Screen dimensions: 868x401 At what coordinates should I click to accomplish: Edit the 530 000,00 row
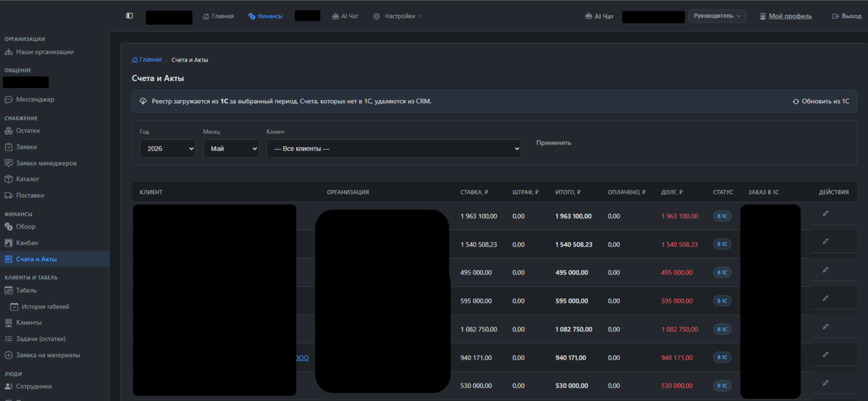point(825,383)
